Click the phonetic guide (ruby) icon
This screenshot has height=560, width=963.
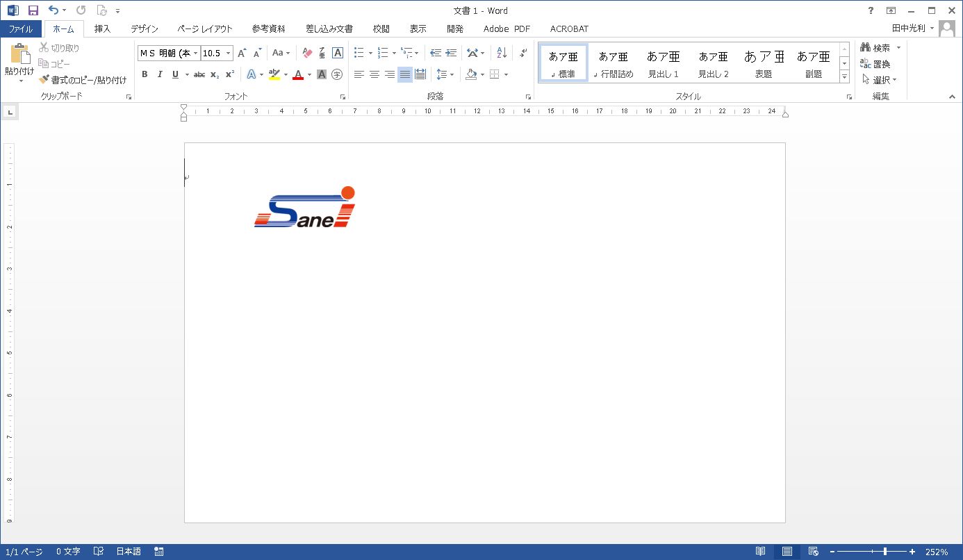click(322, 53)
